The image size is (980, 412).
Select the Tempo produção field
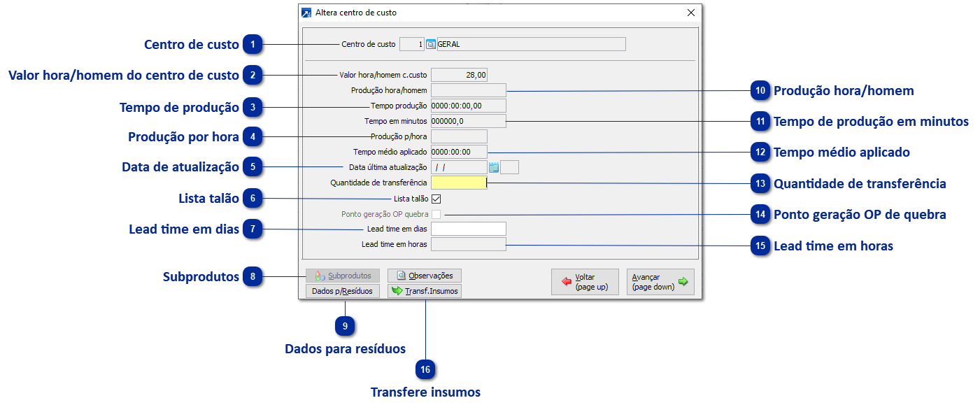468,106
